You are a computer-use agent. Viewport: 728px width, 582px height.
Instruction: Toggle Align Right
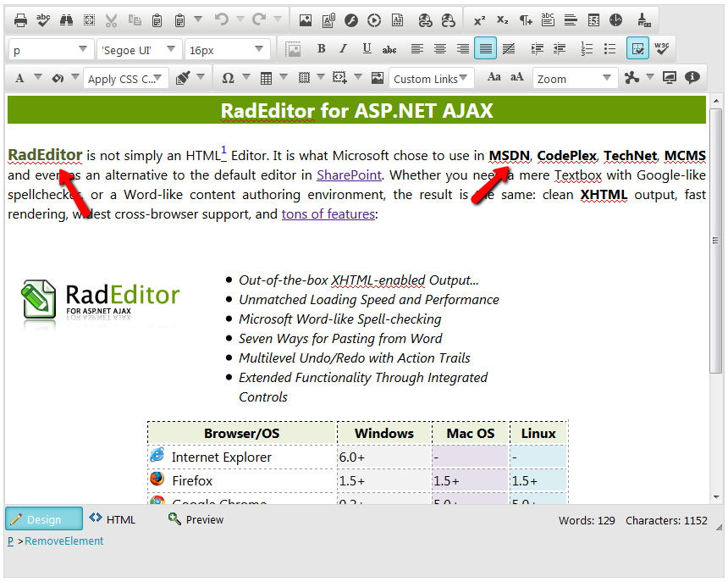pos(463,48)
